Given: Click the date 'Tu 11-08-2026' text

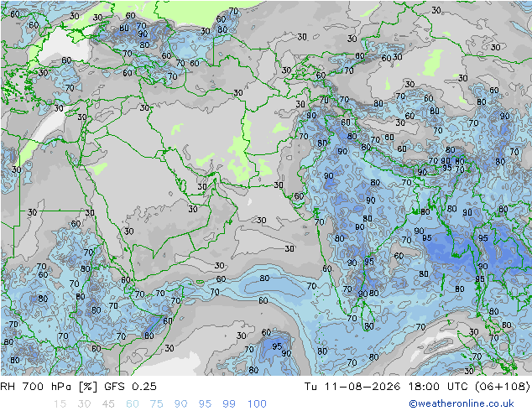Looking at the screenshot, I should (352, 387).
